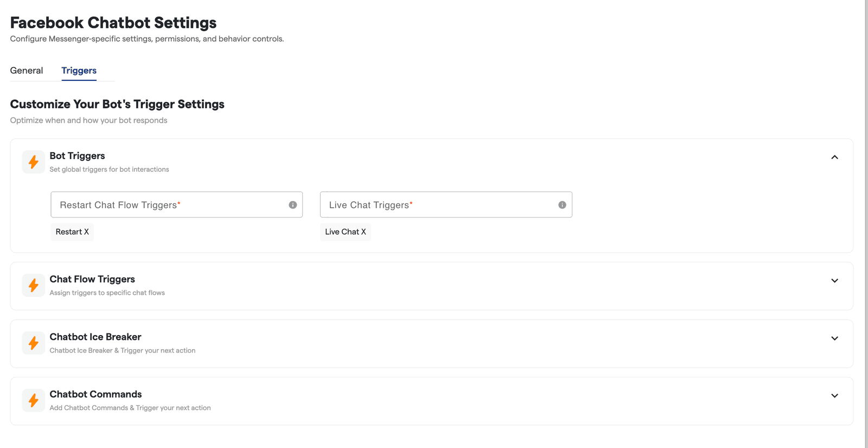Expand the Chat Flow Triggers section

(x=834, y=281)
